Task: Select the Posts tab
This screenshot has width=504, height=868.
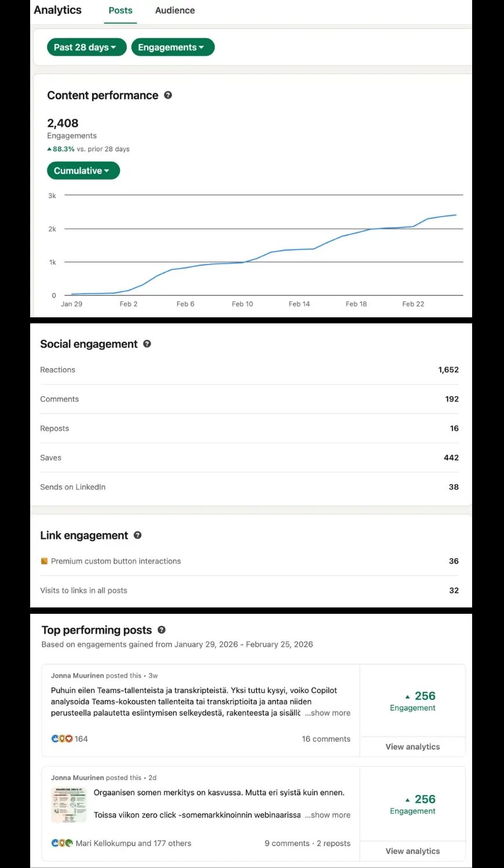Action: tap(120, 10)
